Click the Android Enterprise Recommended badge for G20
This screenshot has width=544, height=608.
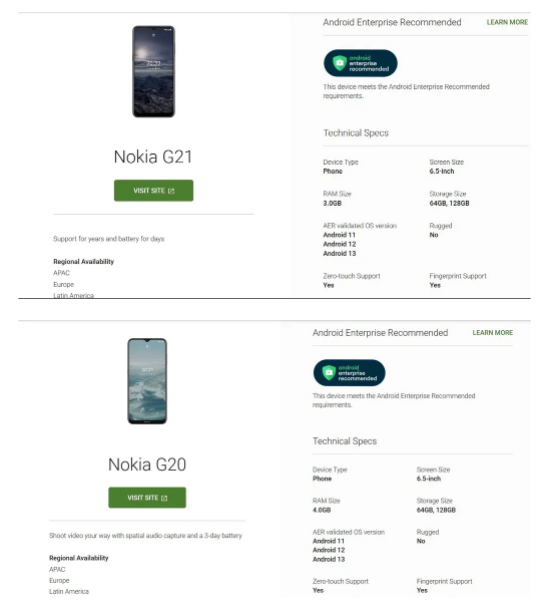[x=349, y=373]
